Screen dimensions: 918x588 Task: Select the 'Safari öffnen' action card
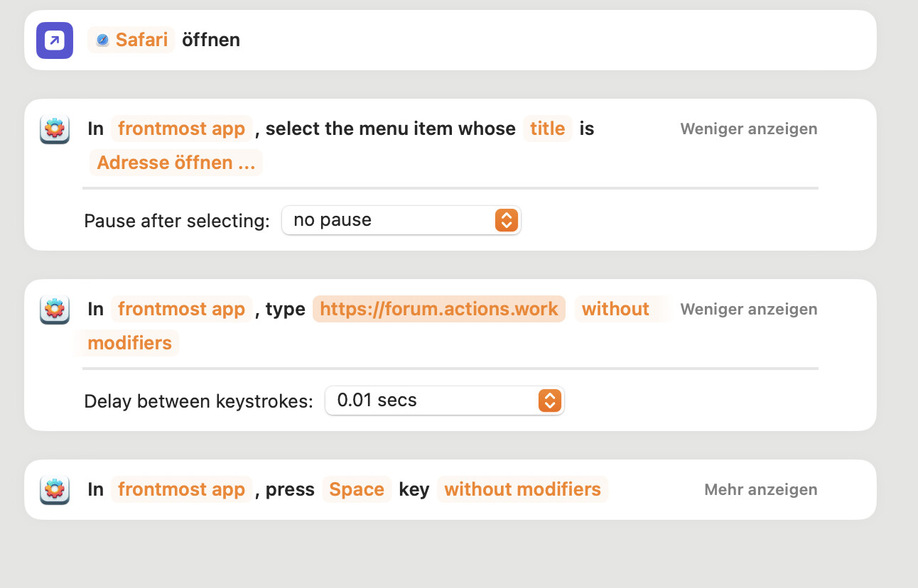pyautogui.click(x=497, y=40)
